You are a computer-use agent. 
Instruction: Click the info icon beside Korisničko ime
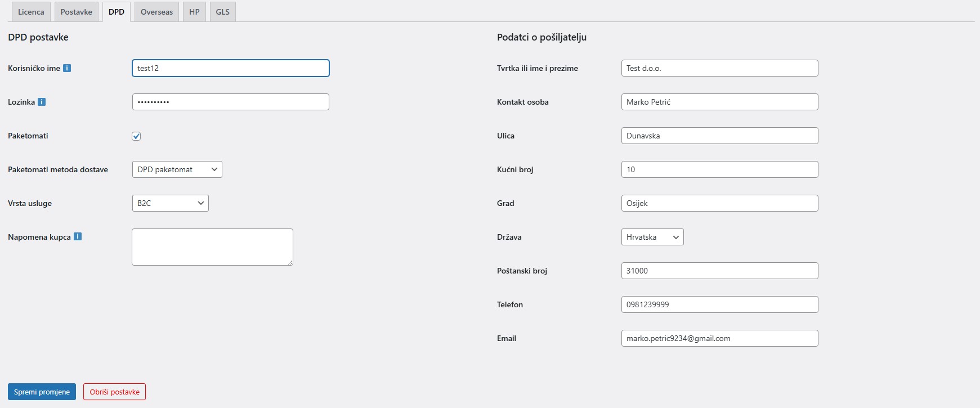[x=67, y=68]
